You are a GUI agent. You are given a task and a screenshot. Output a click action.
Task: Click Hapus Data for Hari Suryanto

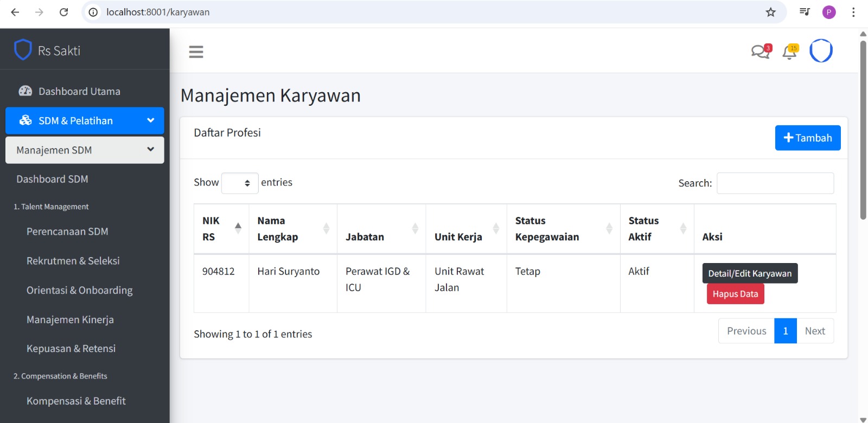point(735,294)
